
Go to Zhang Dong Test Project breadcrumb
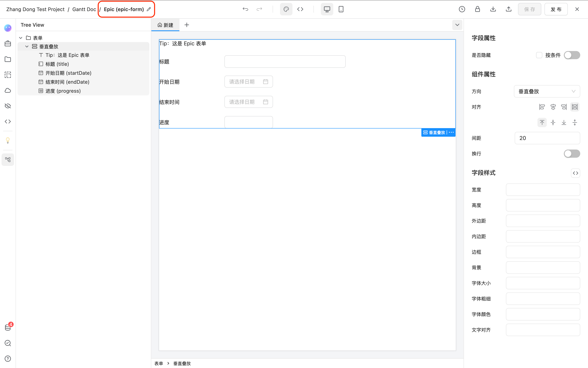pyautogui.click(x=35, y=9)
